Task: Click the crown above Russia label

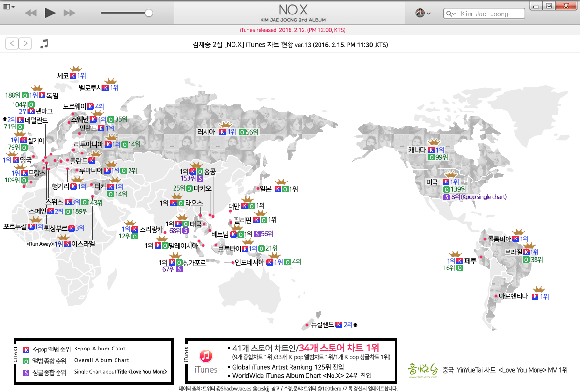Action: (x=226, y=124)
